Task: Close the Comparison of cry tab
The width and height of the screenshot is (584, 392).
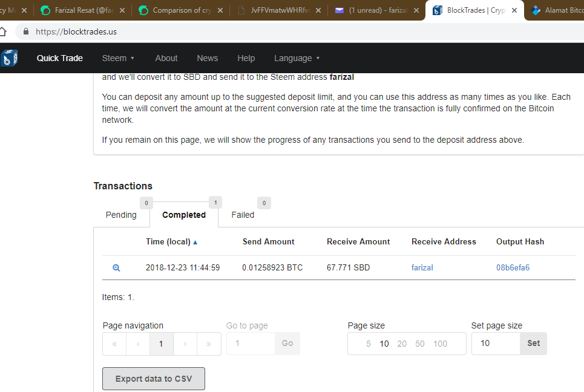Action: [220, 10]
